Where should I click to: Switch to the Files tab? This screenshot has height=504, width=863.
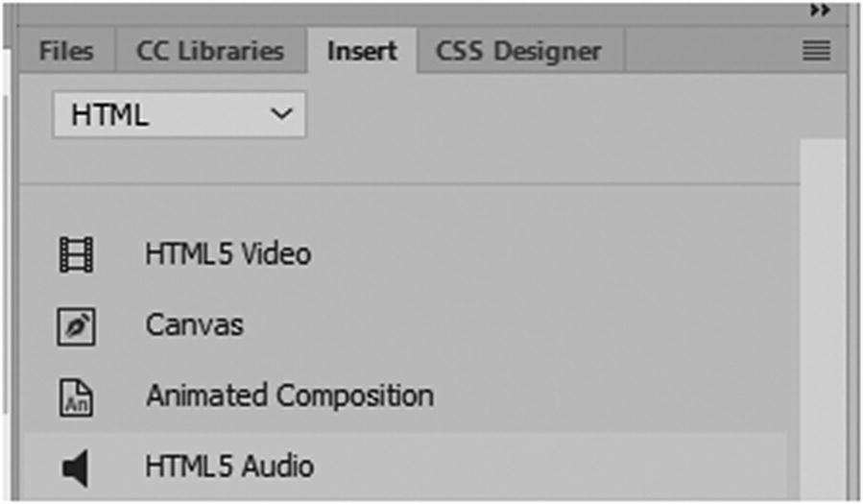click(x=66, y=51)
